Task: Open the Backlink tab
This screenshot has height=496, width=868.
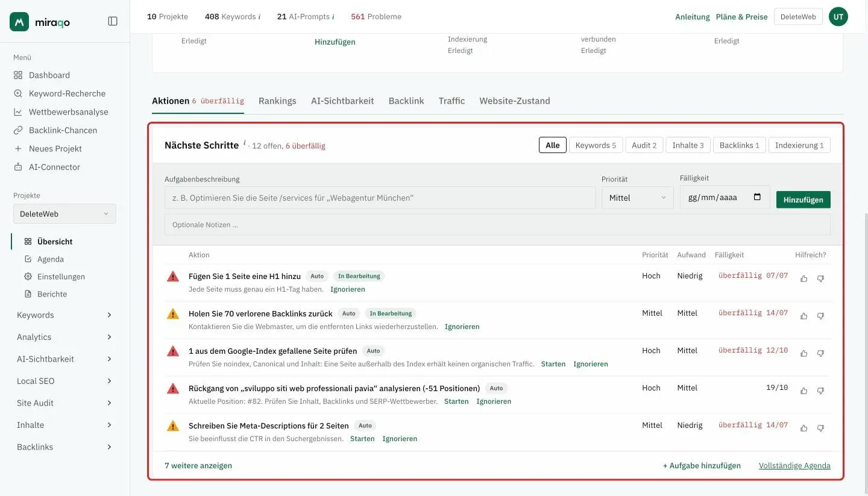Action: [406, 101]
